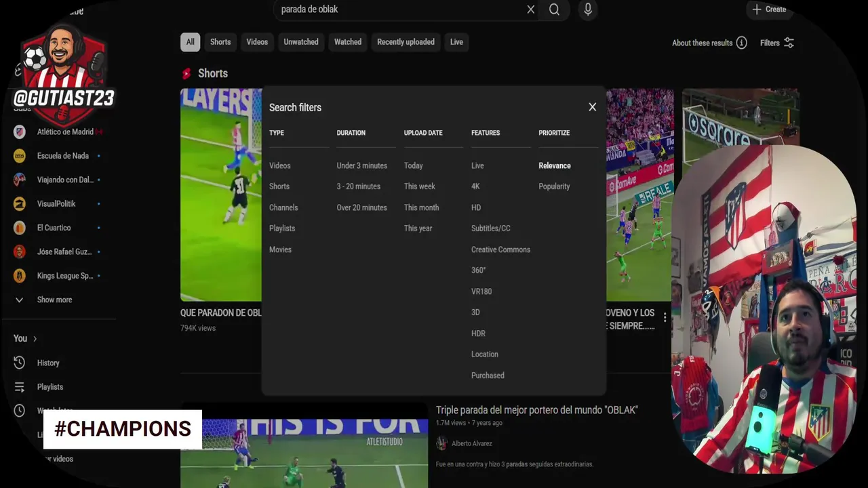Select the Watched filter chip

pos(348,42)
